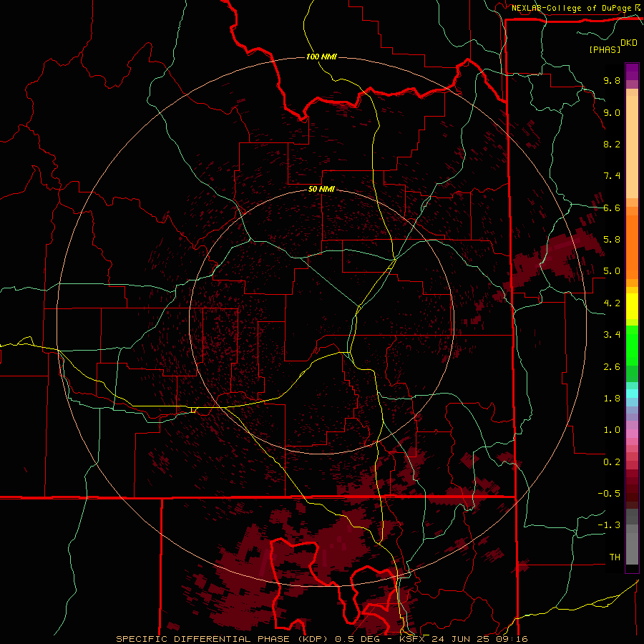Click the [PHAS] units label

pos(605,49)
